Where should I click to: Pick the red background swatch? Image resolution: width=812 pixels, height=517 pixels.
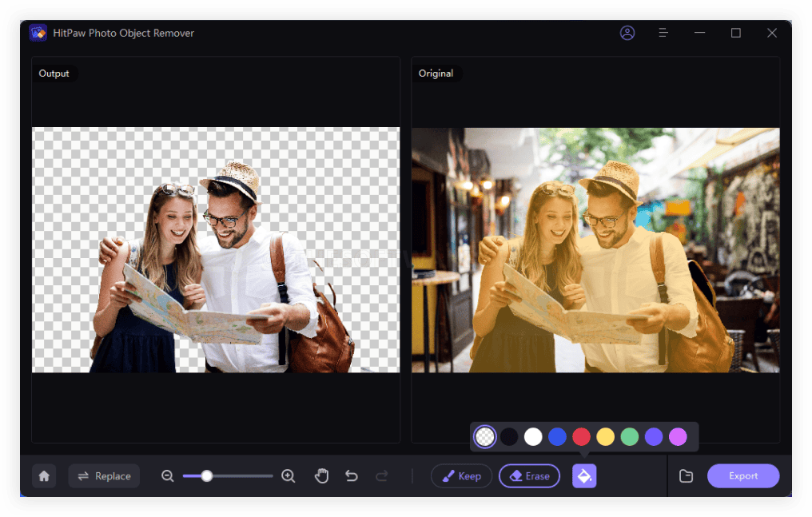point(580,436)
